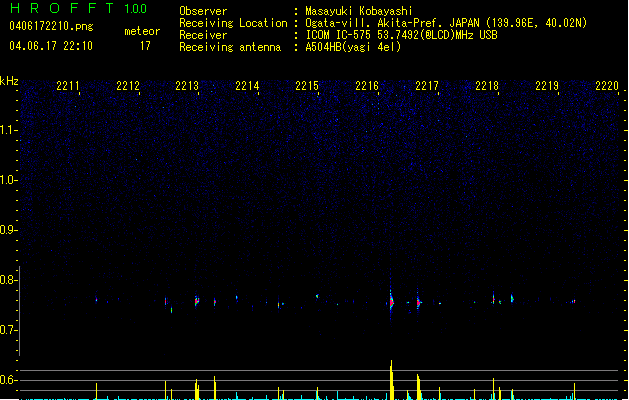
Task: Click the 2213 time axis marker
Action: click(x=187, y=86)
